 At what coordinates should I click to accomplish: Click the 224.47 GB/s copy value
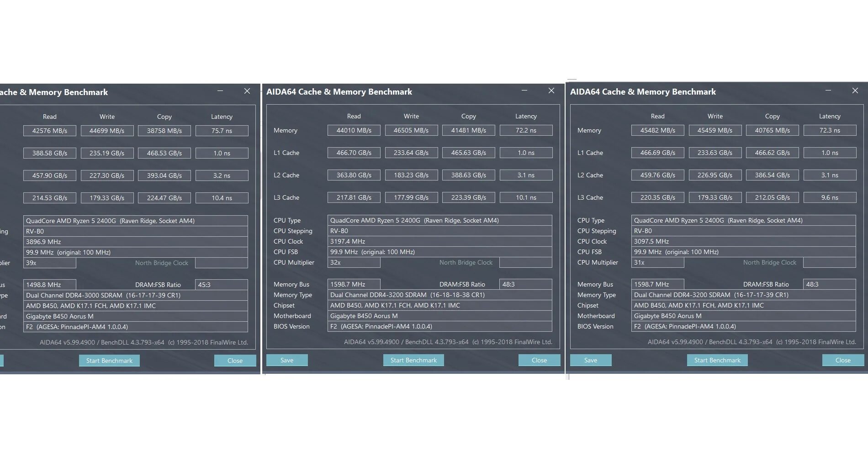164,198
